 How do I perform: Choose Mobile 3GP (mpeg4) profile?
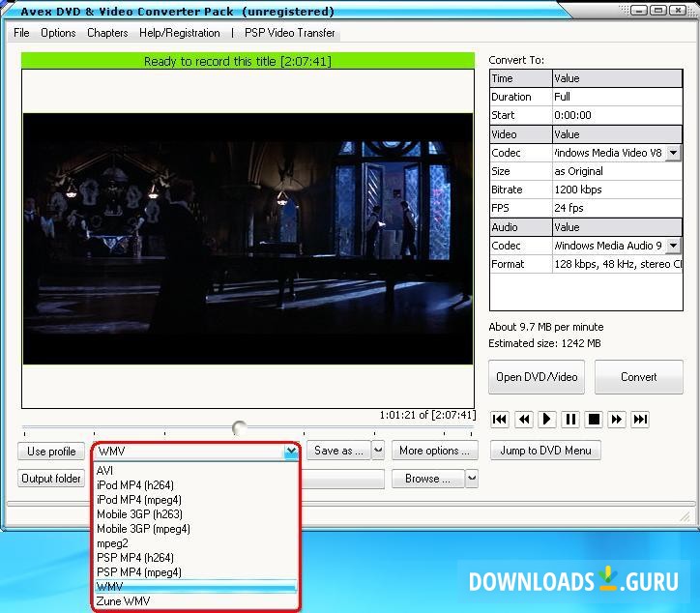[x=196, y=529]
